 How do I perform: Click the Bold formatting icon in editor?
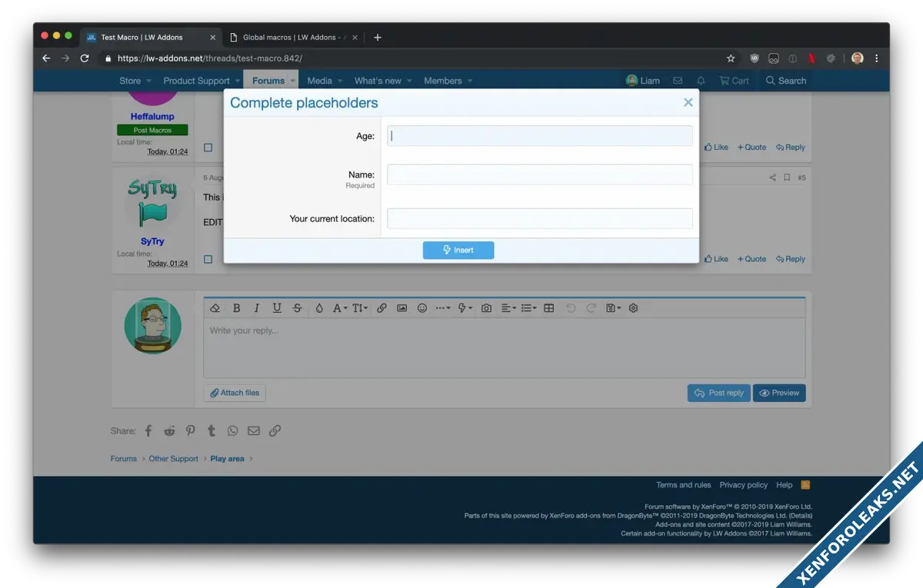236,308
